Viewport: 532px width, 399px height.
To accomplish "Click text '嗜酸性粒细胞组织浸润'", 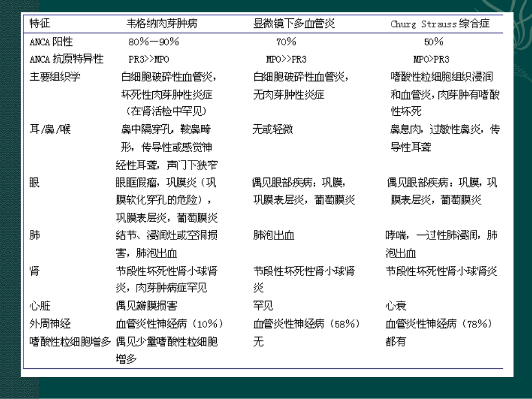I will [441, 77].
